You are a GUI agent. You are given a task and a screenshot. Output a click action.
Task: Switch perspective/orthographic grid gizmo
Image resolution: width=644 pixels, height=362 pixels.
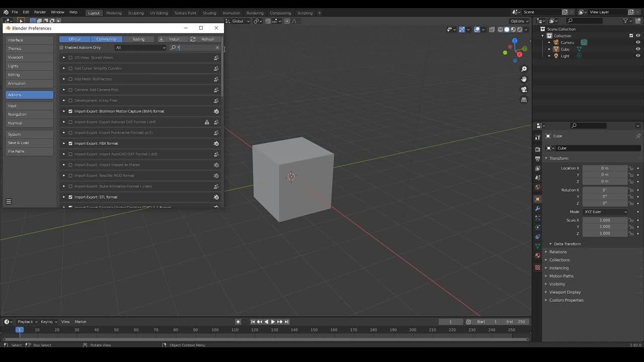pos(524,100)
